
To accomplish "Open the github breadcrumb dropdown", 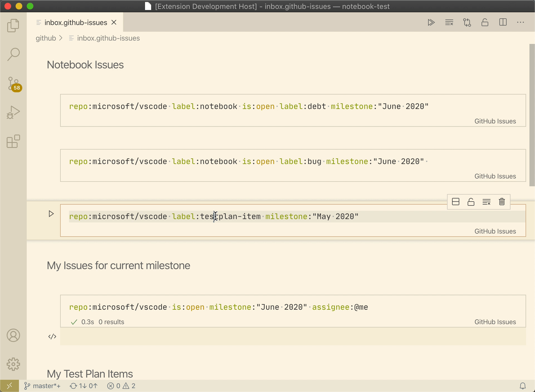I will click(45, 38).
